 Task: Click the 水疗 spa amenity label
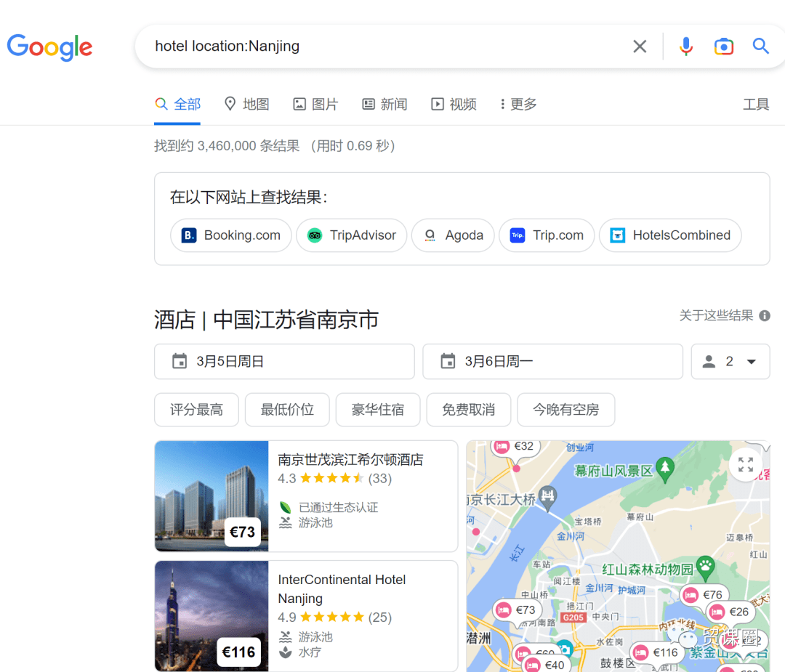(310, 652)
